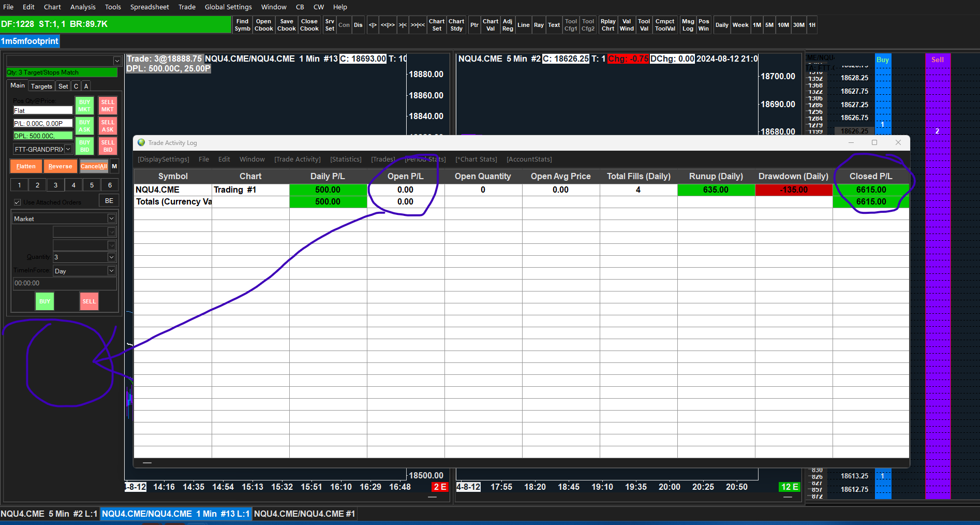Open the Spreadsheet menu
Image resolution: width=980 pixels, height=525 pixels.
click(150, 7)
